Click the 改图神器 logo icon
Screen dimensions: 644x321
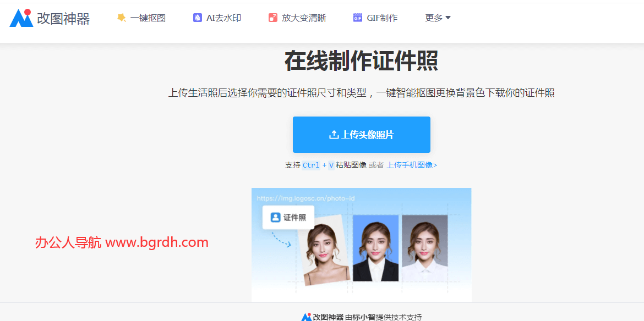click(21, 17)
